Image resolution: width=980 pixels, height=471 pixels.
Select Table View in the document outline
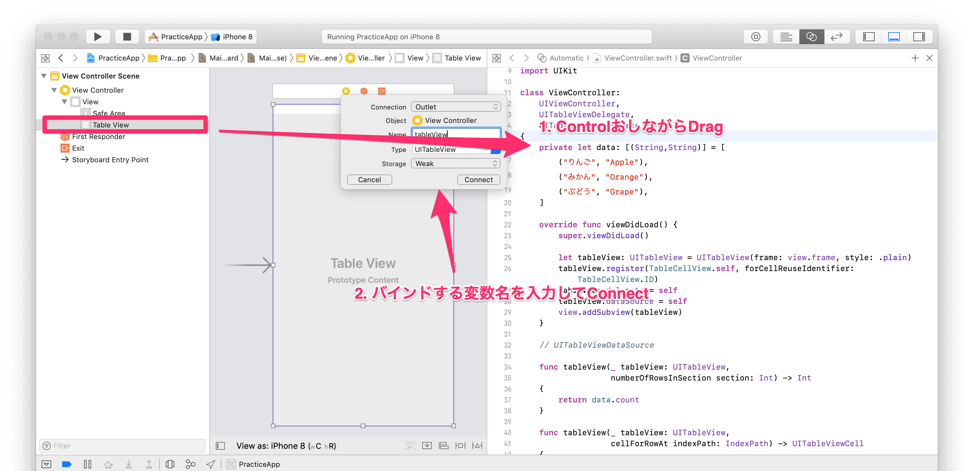point(111,125)
